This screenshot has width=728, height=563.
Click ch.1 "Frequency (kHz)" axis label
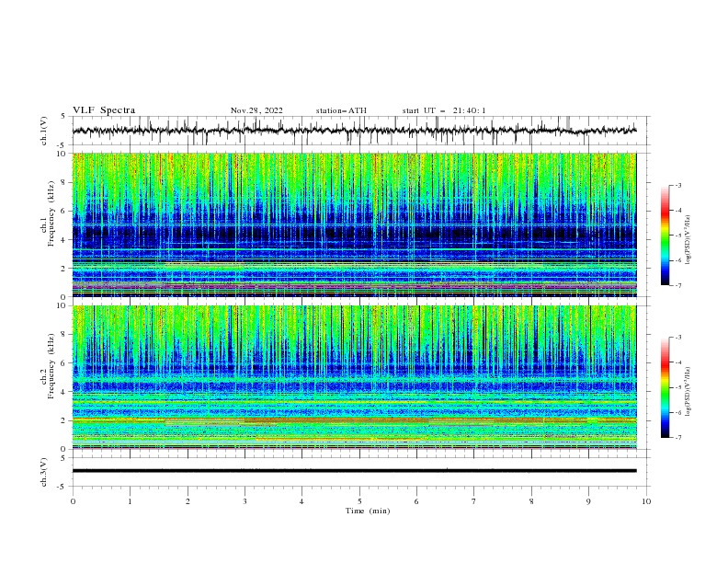click(51, 214)
